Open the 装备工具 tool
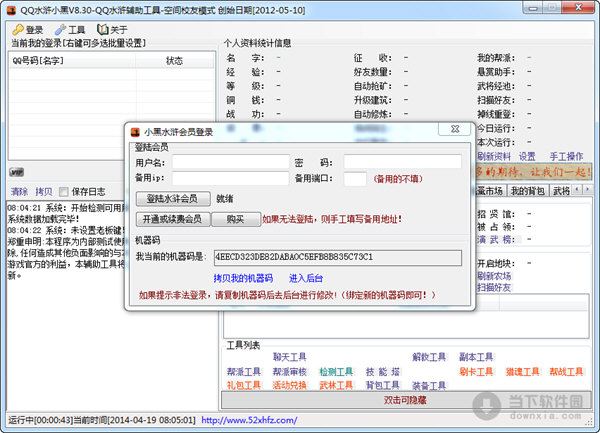Screen dimensions: 600x433 (429, 386)
